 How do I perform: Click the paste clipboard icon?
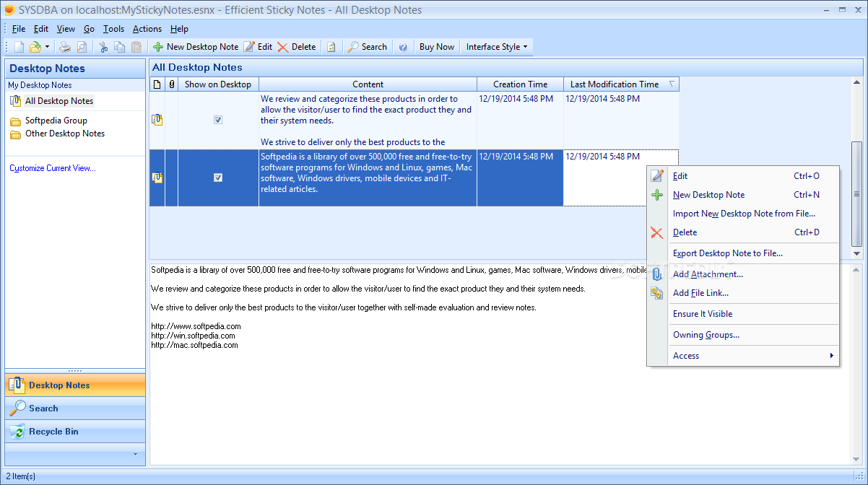tap(136, 47)
